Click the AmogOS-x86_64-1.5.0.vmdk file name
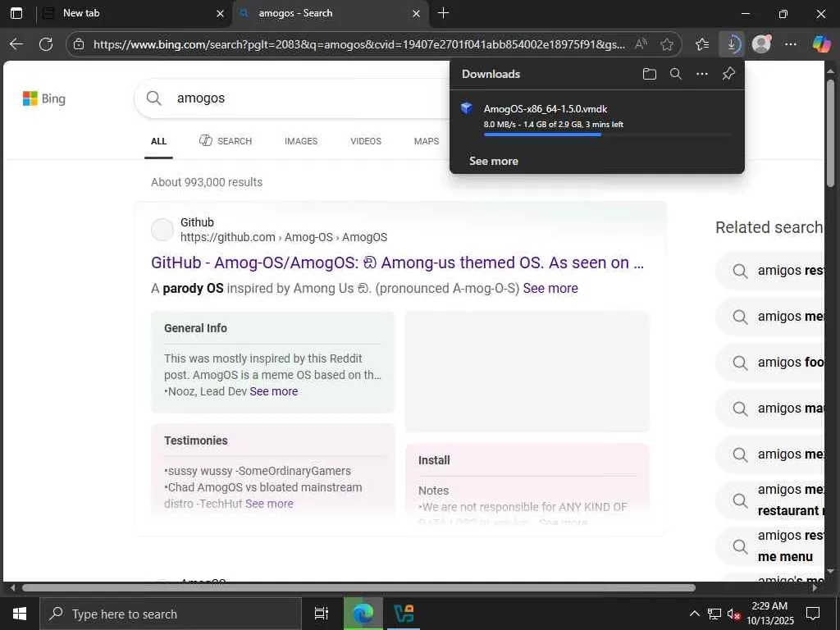This screenshot has width=840, height=630. click(x=546, y=109)
